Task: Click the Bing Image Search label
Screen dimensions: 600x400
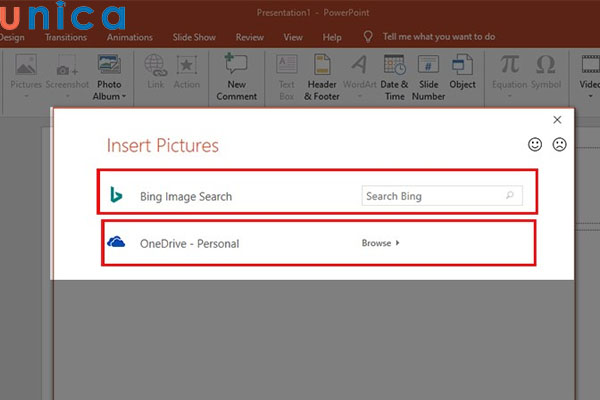Action: point(186,196)
